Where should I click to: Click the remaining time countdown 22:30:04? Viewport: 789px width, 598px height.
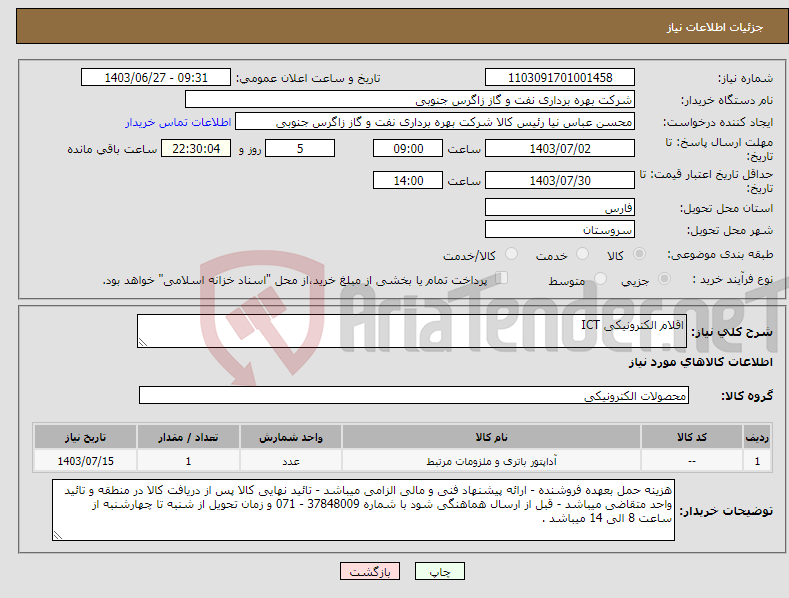[x=196, y=148]
